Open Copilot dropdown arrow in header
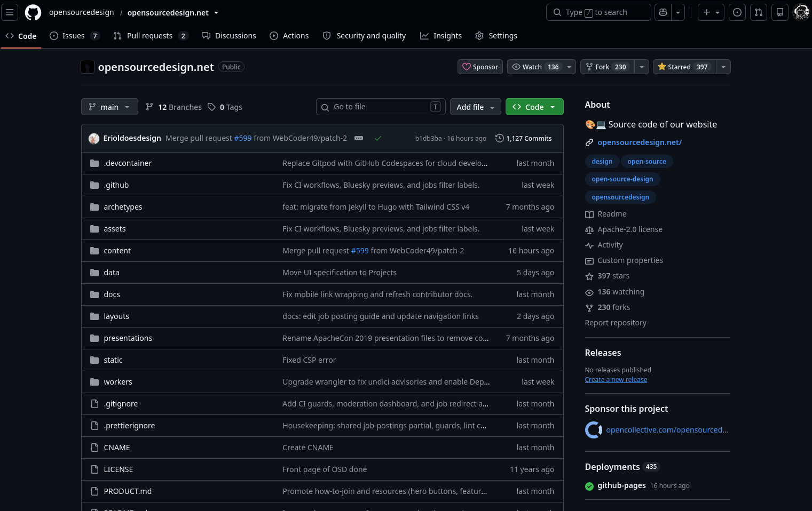The image size is (812, 511). pos(678,12)
